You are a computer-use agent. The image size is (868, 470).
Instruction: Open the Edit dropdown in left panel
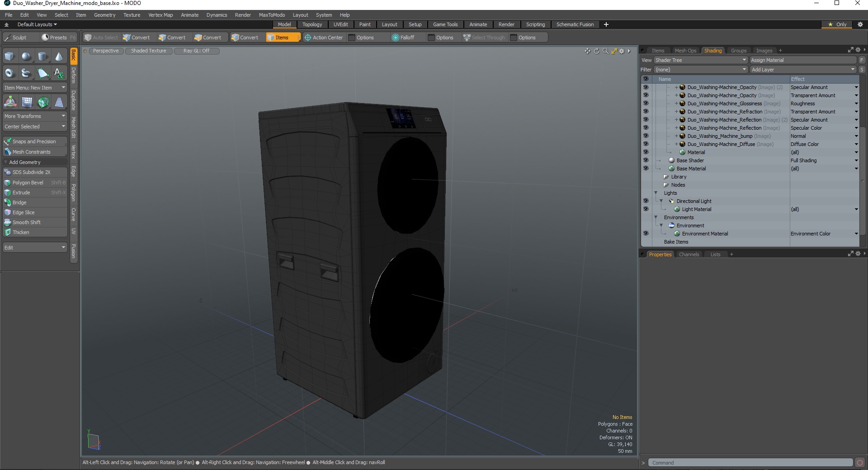35,248
